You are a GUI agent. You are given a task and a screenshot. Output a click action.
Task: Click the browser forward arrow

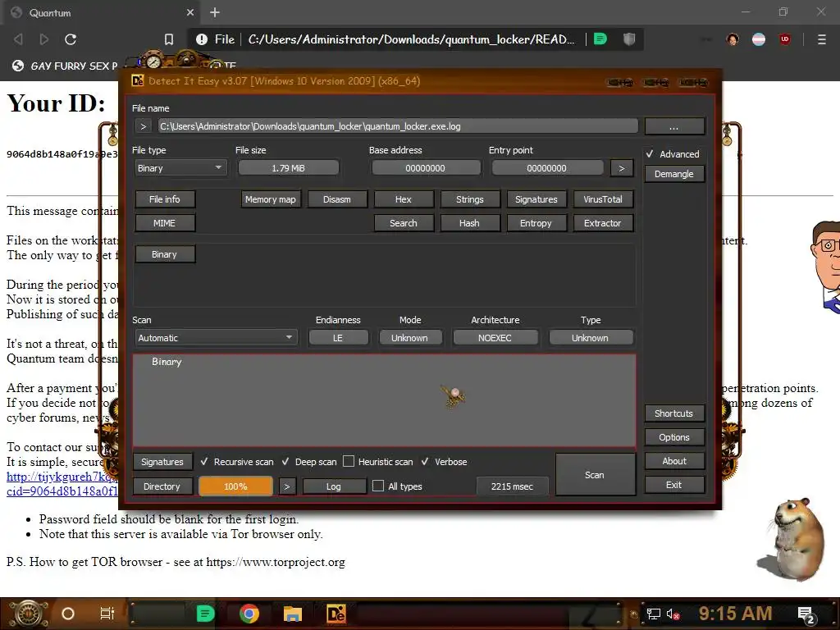pos(44,39)
